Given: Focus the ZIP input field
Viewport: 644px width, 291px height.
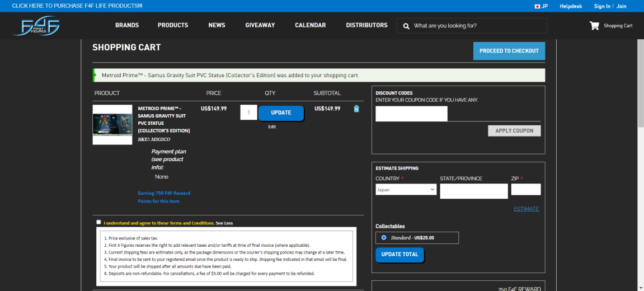Looking at the screenshot, I should click(526, 190).
